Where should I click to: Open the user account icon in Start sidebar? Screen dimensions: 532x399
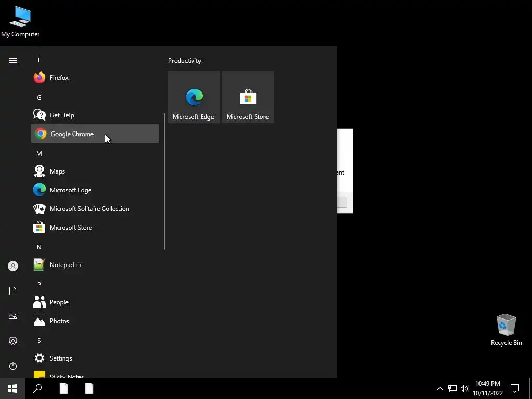tap(13, 266)
